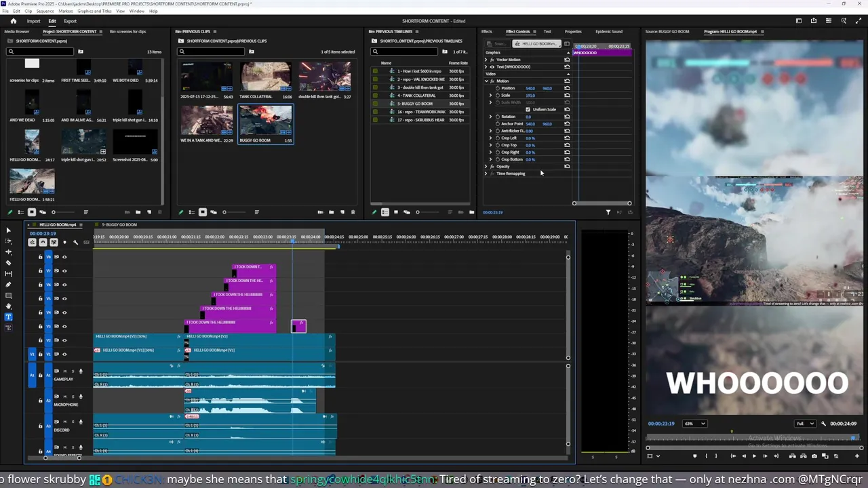Click Export Frame camera icon in Program monitor

[814, 456]
